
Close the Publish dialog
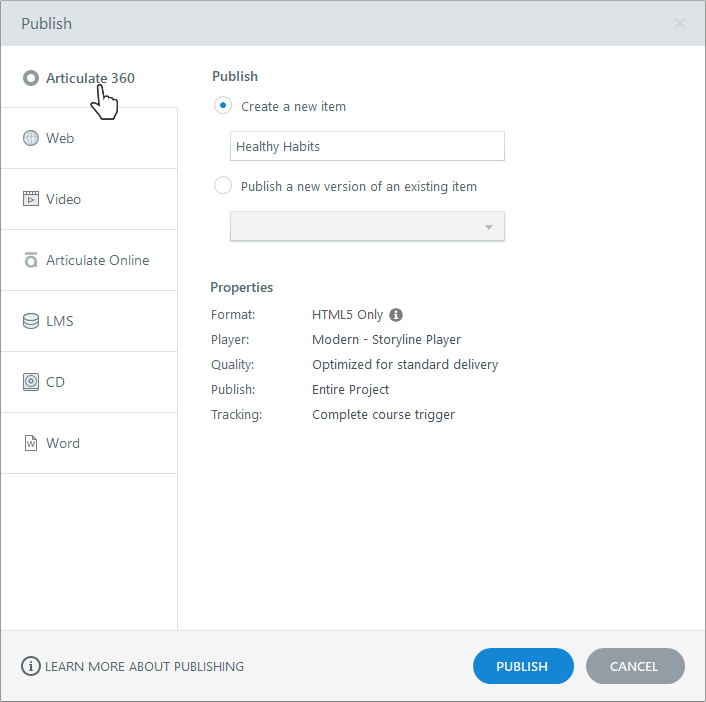click(x=680, y=23)
